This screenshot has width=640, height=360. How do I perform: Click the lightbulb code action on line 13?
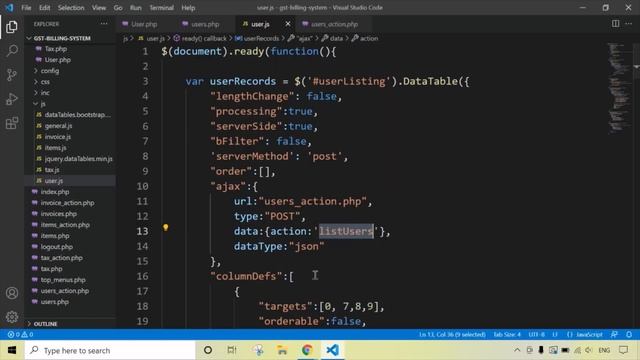click(x=165, y=227)
